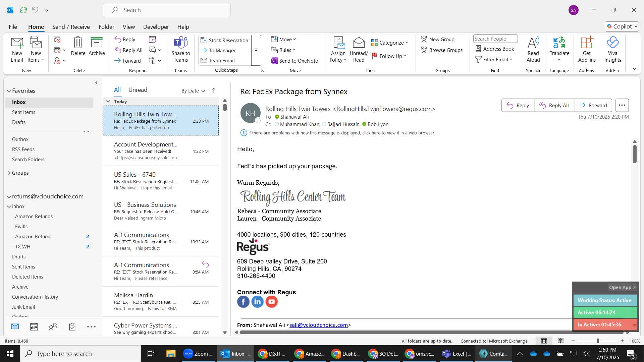This screenshot has width=644, height=362.
Task: Open Categorize dropdown
Action: click(x=389, y=43)
